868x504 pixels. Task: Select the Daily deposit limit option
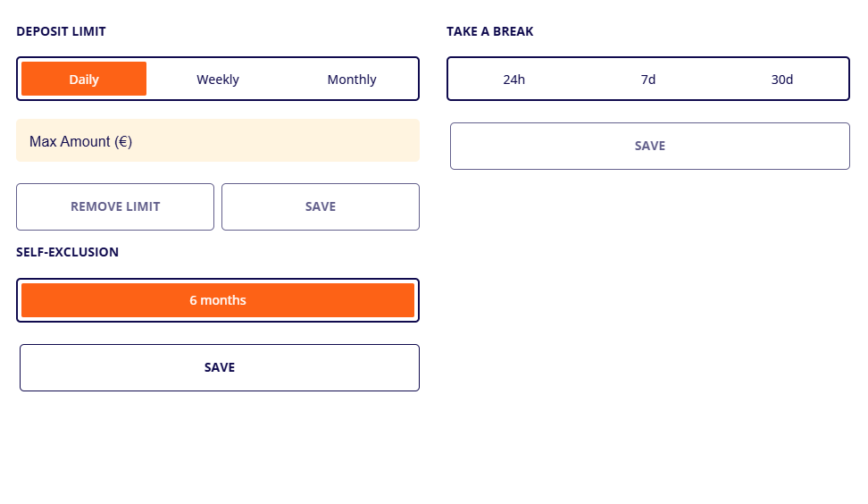pyautogui.click(x=84, y=79)
